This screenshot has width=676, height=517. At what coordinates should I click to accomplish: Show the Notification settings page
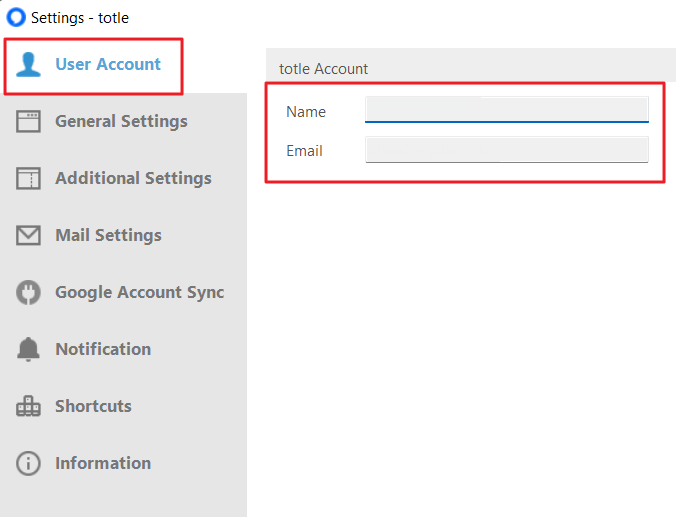coord(123,349)
